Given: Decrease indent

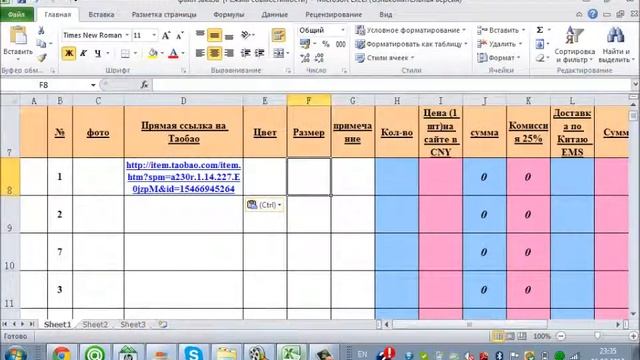Looking at the screenshot, I should 245,53.
